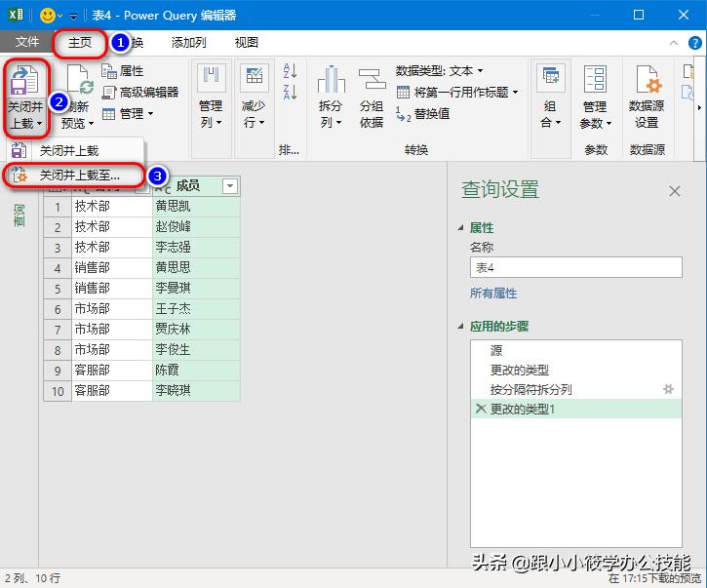Open the File (文件) tab
The image size is (707, 588).
(27, 42)
